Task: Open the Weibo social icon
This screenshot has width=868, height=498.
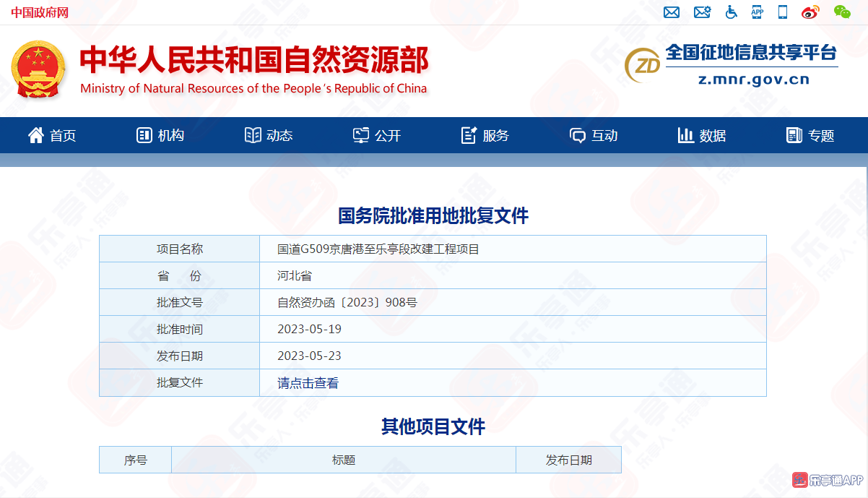Action: pos(810,12)
